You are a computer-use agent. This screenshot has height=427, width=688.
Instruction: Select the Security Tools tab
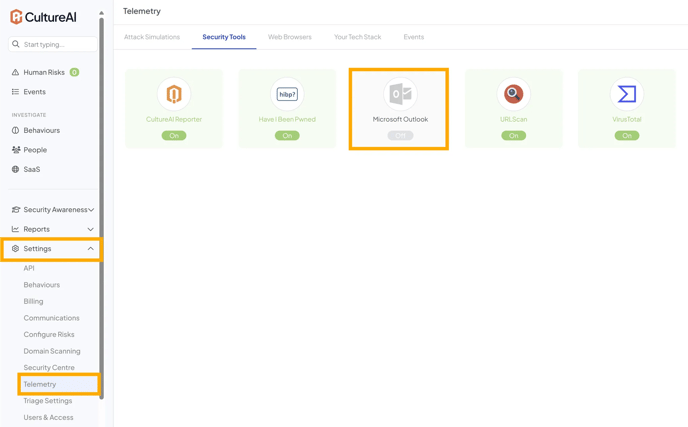[x=224, y=37]
